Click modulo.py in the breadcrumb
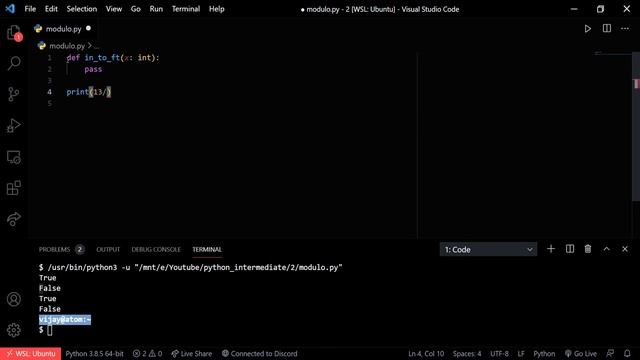The width and height of the screenshot is (640, 360). [67, 46]
